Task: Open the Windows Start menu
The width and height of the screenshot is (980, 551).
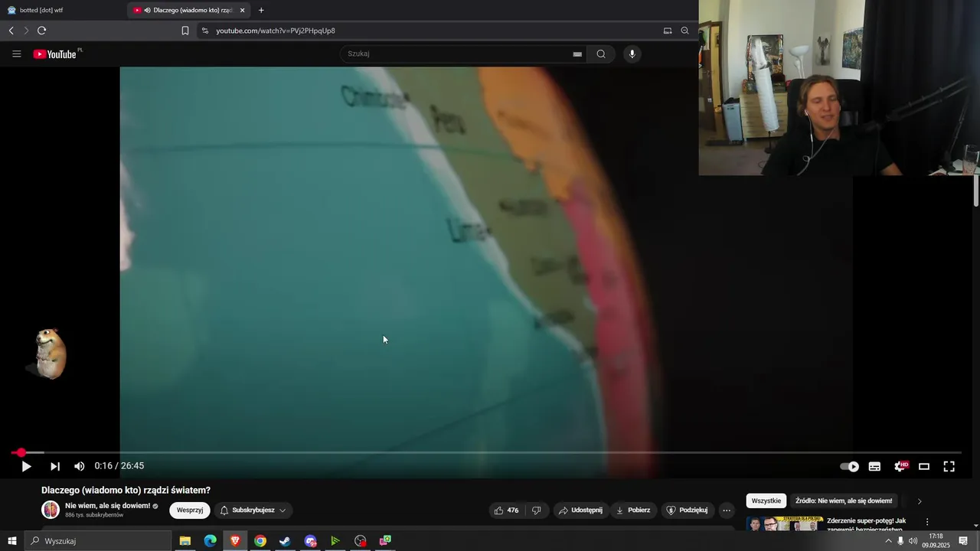Action: 12,541
